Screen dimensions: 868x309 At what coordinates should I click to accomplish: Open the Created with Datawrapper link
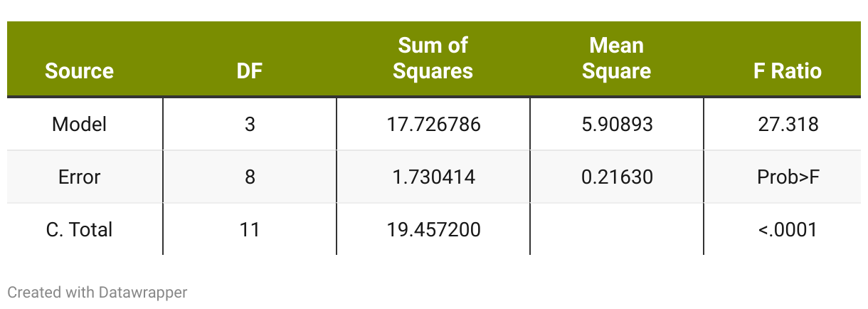click(97, 292)
